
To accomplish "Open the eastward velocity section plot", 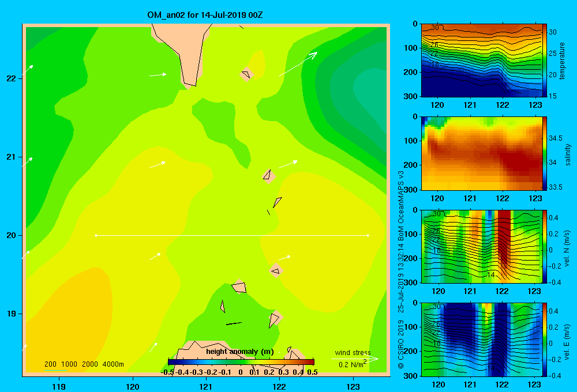I will point(482,340).
